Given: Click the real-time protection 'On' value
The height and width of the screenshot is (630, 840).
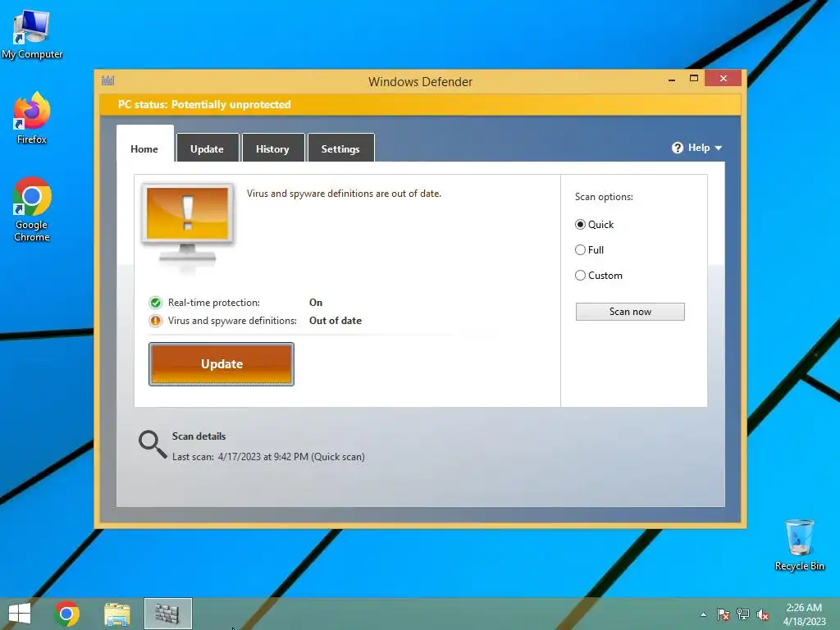Looking at the screenshot, I should [316, 303].
